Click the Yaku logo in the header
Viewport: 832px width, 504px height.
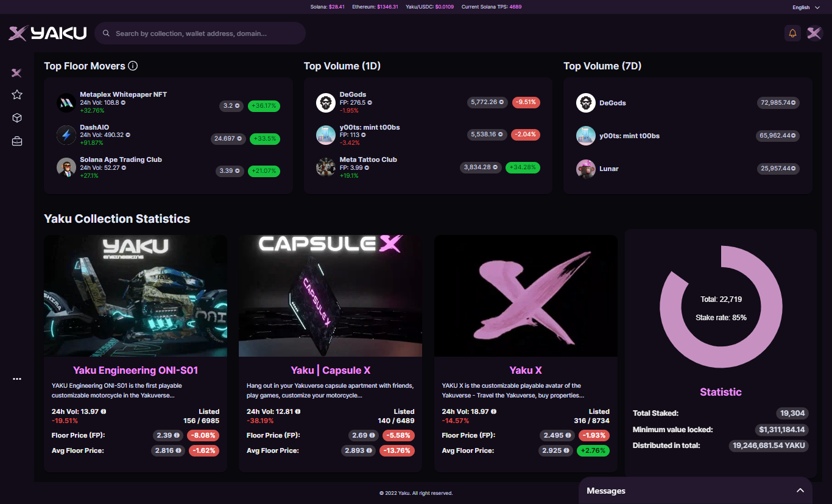click(48, 33)
